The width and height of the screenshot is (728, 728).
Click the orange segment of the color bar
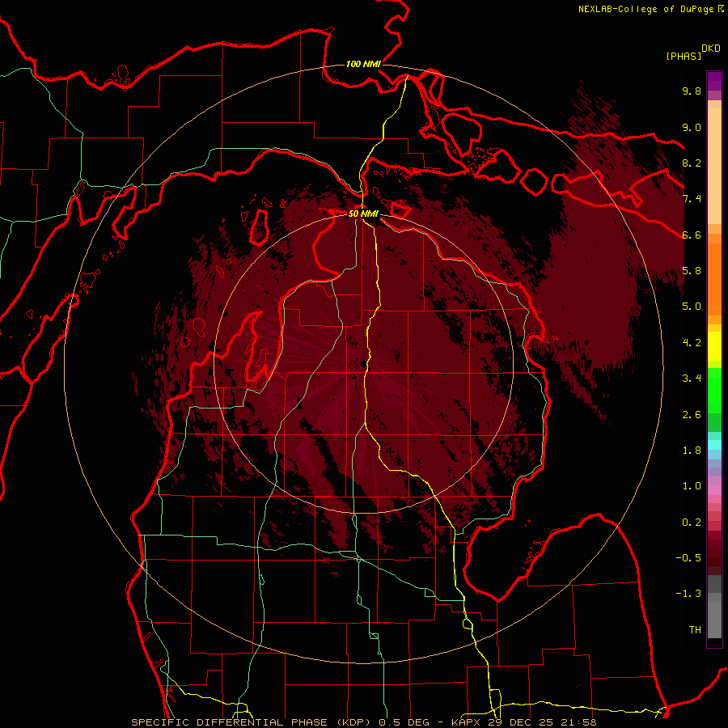click(714, 278)
